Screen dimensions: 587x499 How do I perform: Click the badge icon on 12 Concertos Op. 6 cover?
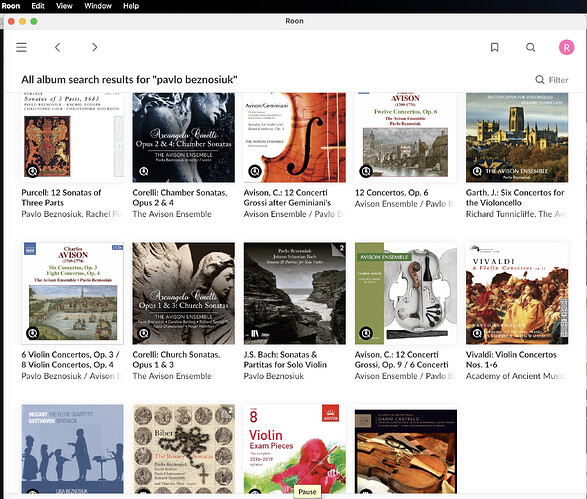coord(365,171)
